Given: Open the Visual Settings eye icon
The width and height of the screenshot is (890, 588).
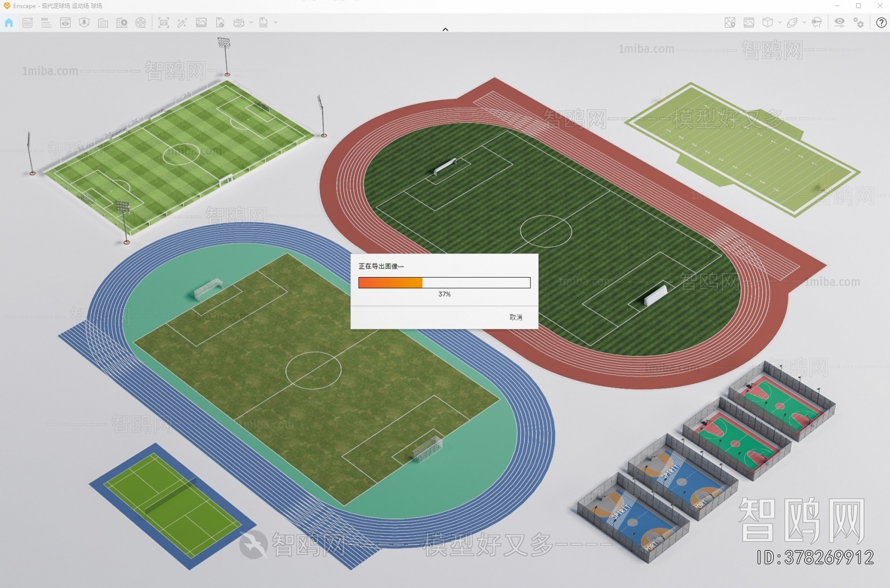Looking at the screenshot, I should click(x=839, y=22).
